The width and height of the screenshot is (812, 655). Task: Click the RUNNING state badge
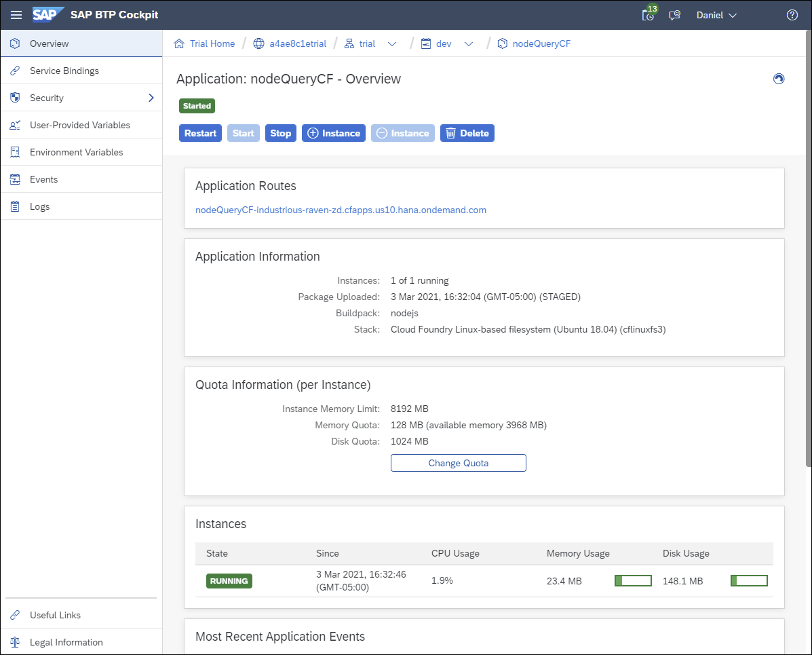(x=229, y=581)
